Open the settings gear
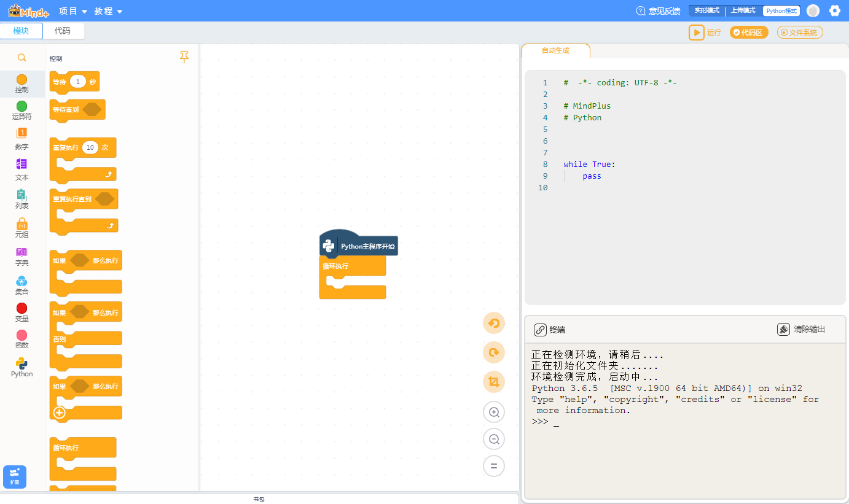The image size is (849, 504). pyautogui.click(x=834, y=10)
